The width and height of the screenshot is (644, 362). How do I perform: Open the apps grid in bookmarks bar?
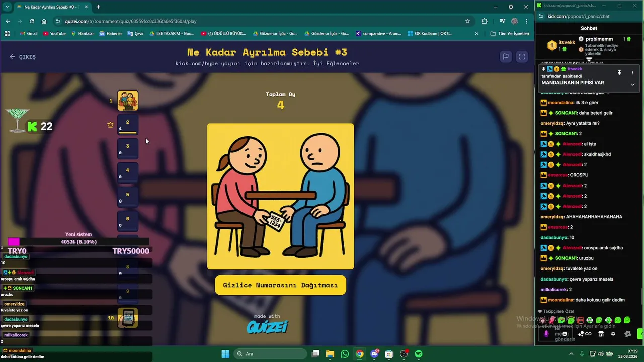tap(7, 34)
